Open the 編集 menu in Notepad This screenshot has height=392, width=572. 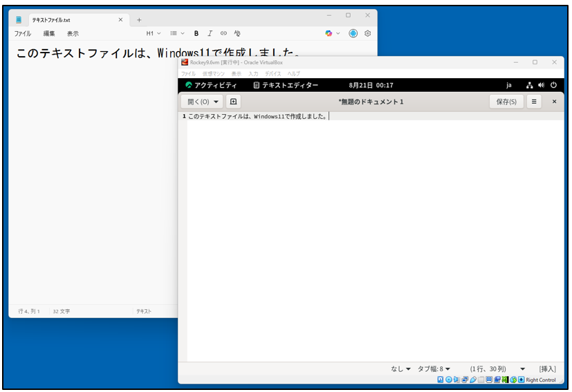click(49, 33)
